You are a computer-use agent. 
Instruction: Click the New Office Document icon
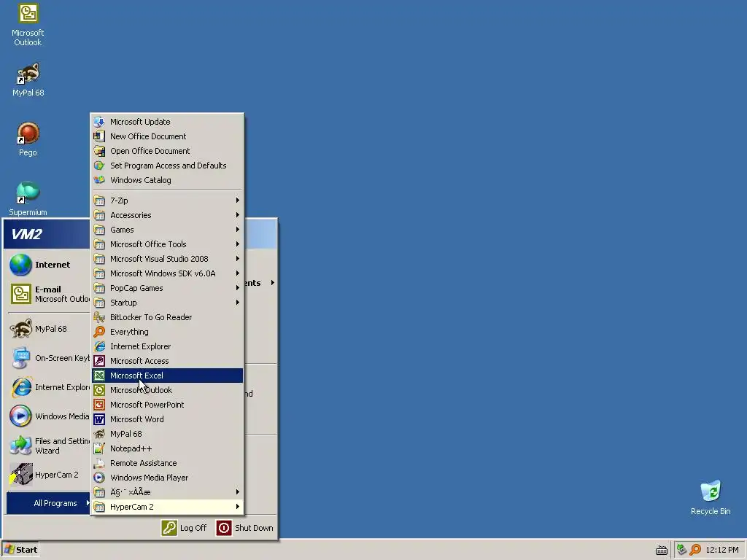coord(99,136)
